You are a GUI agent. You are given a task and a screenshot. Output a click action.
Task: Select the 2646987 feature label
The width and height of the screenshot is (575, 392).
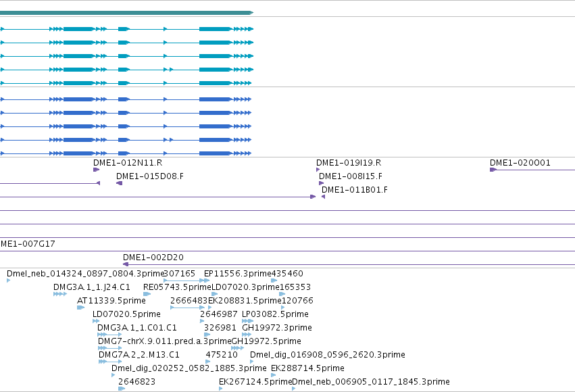218,314
